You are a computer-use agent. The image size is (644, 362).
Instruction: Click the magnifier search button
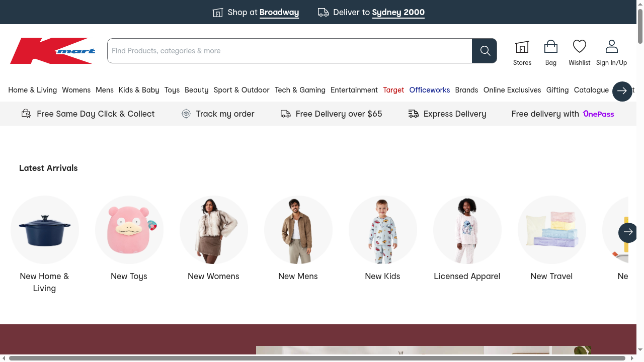[485, 51]
